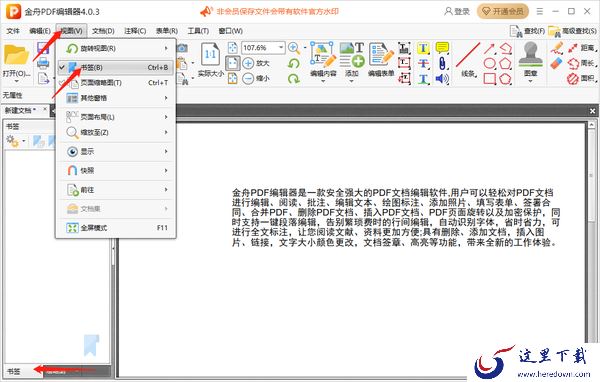Open the 快照 menu entry
The width and height of the screenshot is (600, 382).
[x=115, y=170]
